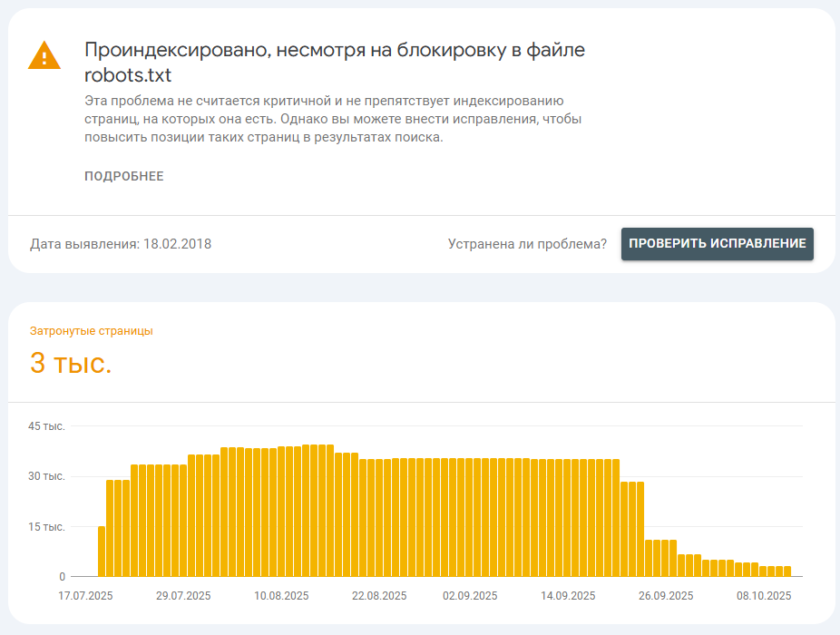Select the Затронутые страницы metric label
Viewport: 840px width, 635px height.
coord(92,331)
